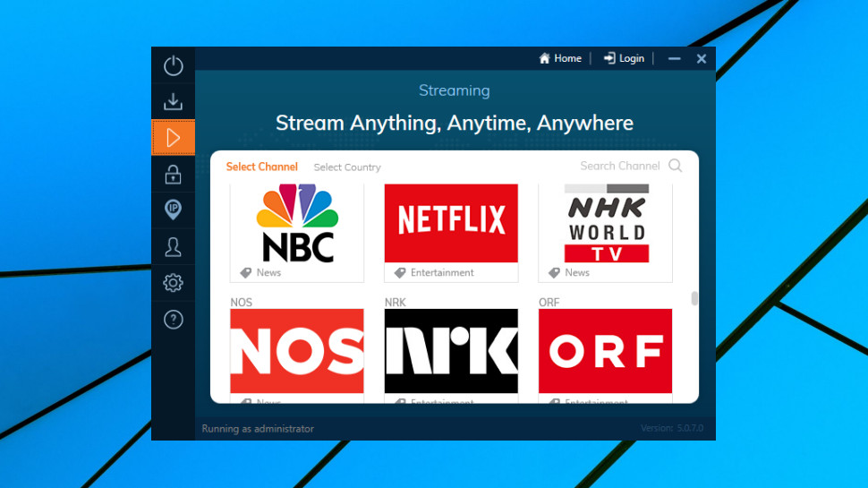Viewport: 868px width, 488px height.
Task: Choose the Netflix channel thumbnail
Action: [451, 223]
